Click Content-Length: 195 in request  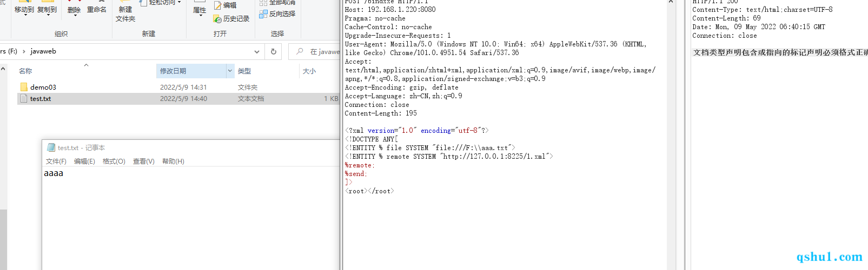click(x=381, y=113)
